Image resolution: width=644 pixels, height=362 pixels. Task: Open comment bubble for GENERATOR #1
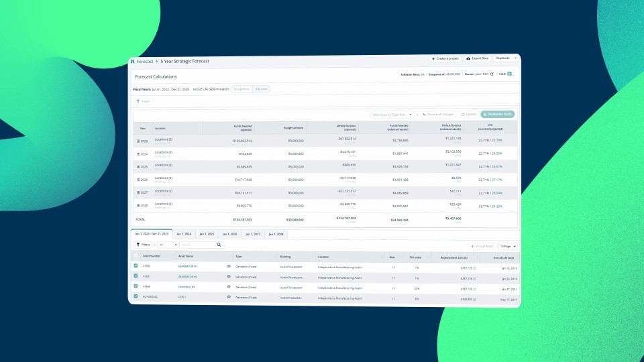(229, 266)
